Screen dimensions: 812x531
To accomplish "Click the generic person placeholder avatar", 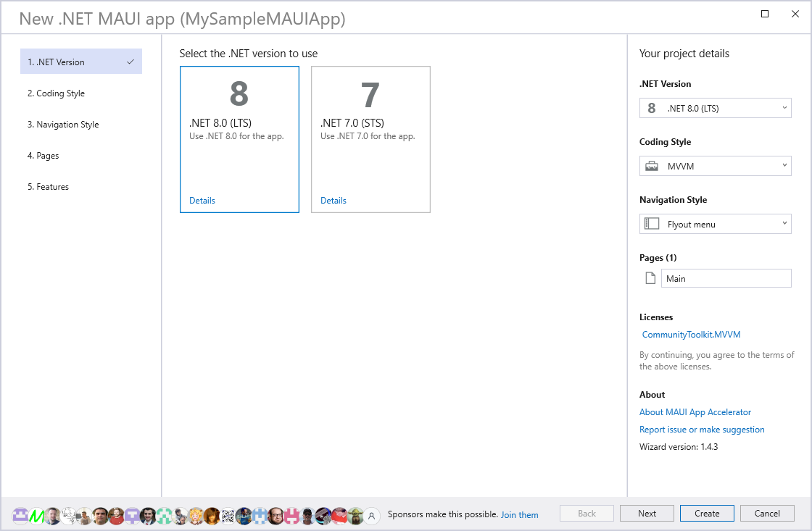I will coord(372,516).
